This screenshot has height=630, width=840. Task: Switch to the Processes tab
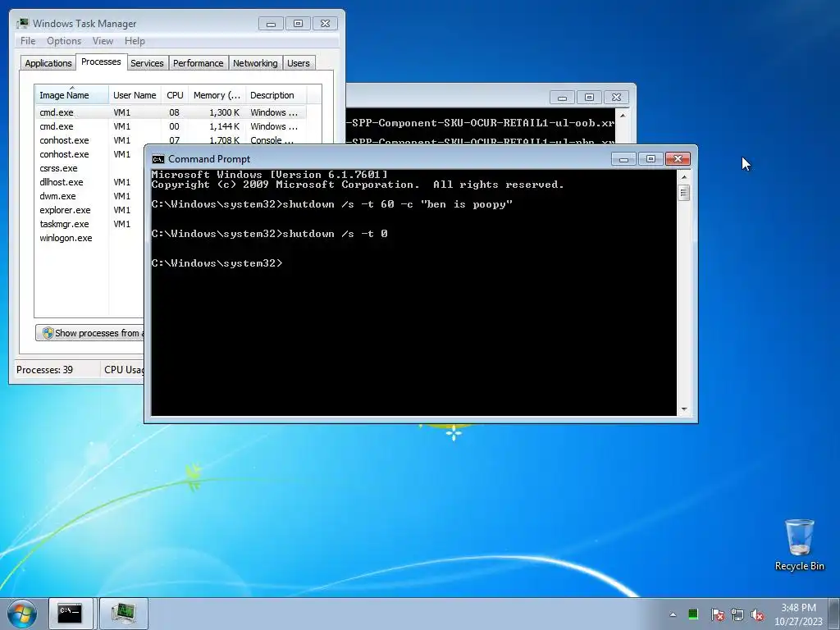click(101, 62)
